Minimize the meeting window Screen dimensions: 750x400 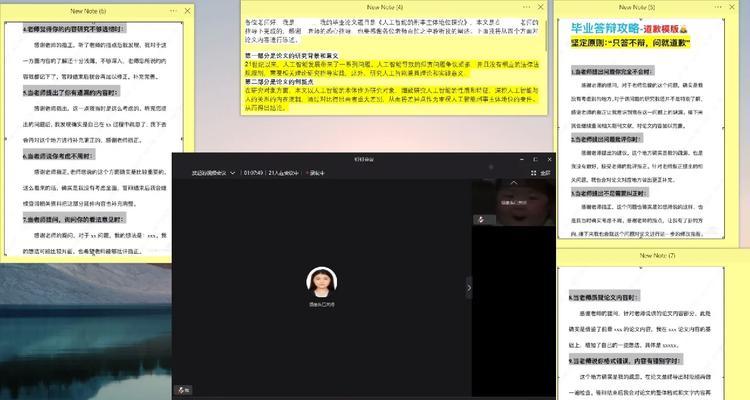click(x=522, y=159)
